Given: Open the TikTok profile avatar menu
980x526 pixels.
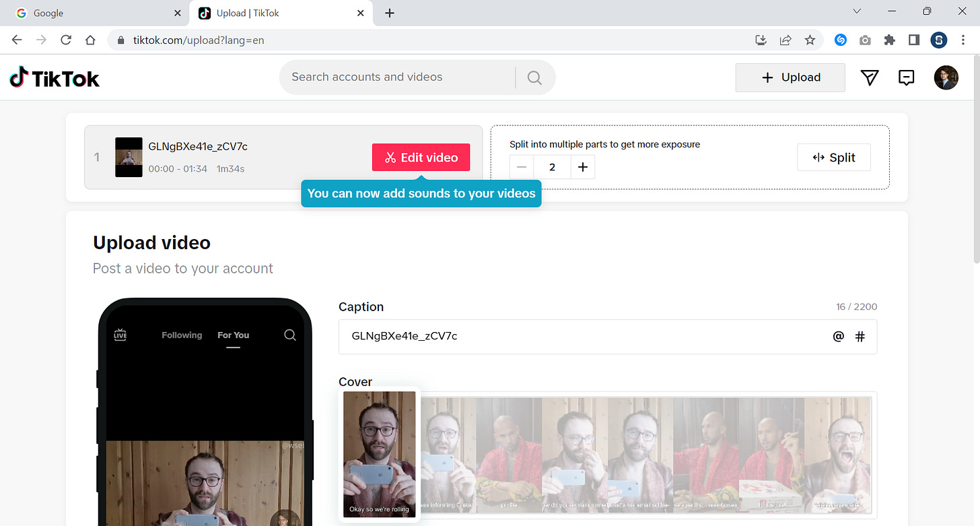Looking at the screenshot, I should [946, 77].
